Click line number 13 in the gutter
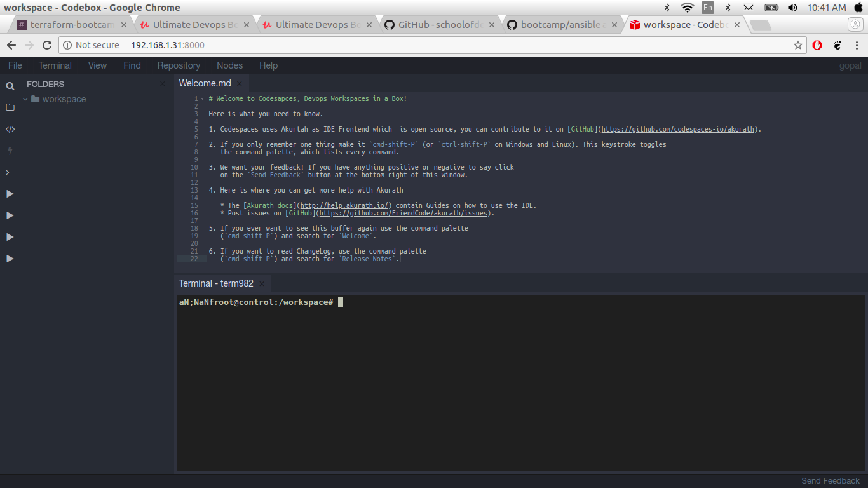The width and height of the screenshot is (868, 488). (194, 191)
